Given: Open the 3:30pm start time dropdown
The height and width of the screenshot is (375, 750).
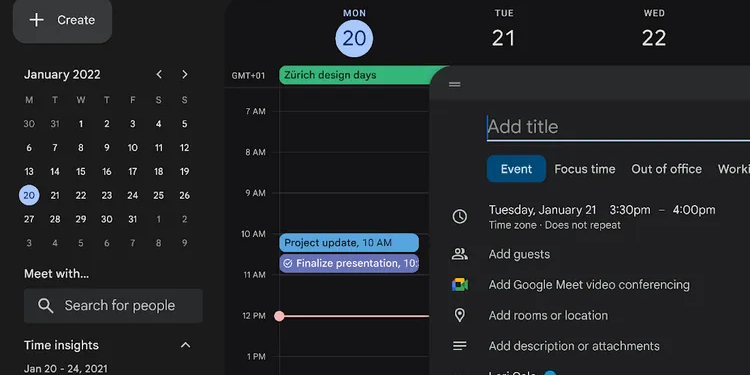Looking at the screenshot, I should [x=629, y=210].
